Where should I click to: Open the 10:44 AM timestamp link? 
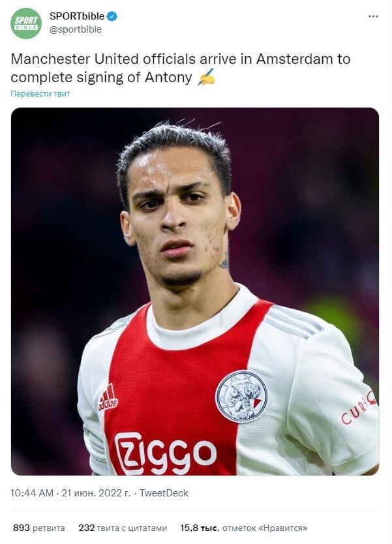pos(32,493)
